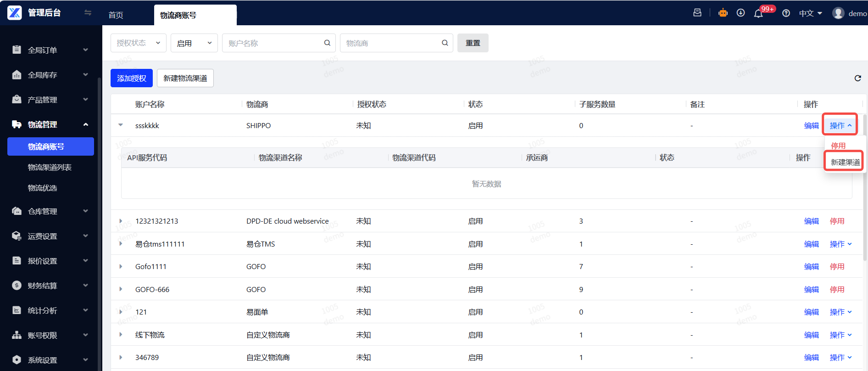Click the download icon in header
This screenshot has width=868, height=371.
tap(740, 13)
